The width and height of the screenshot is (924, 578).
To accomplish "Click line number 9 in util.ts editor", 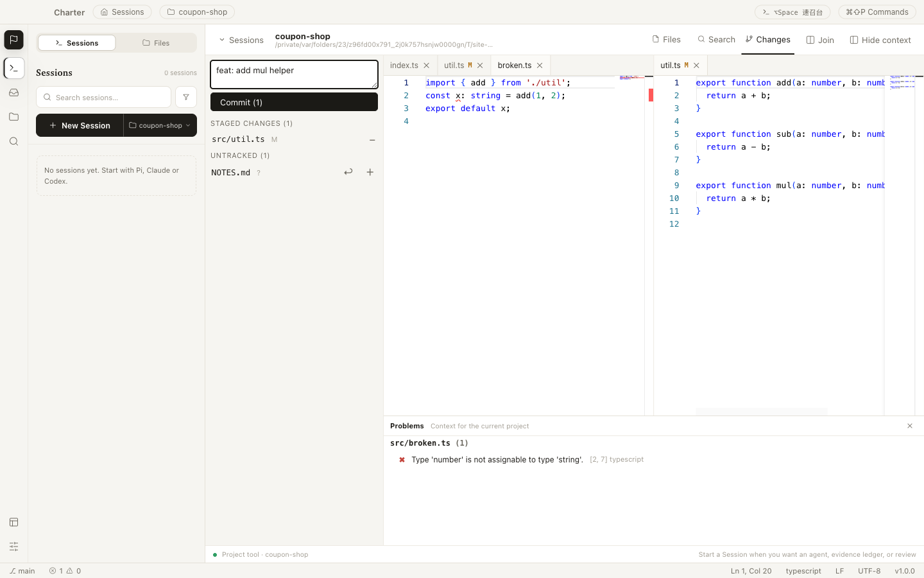I will click(x=676, y=186).
